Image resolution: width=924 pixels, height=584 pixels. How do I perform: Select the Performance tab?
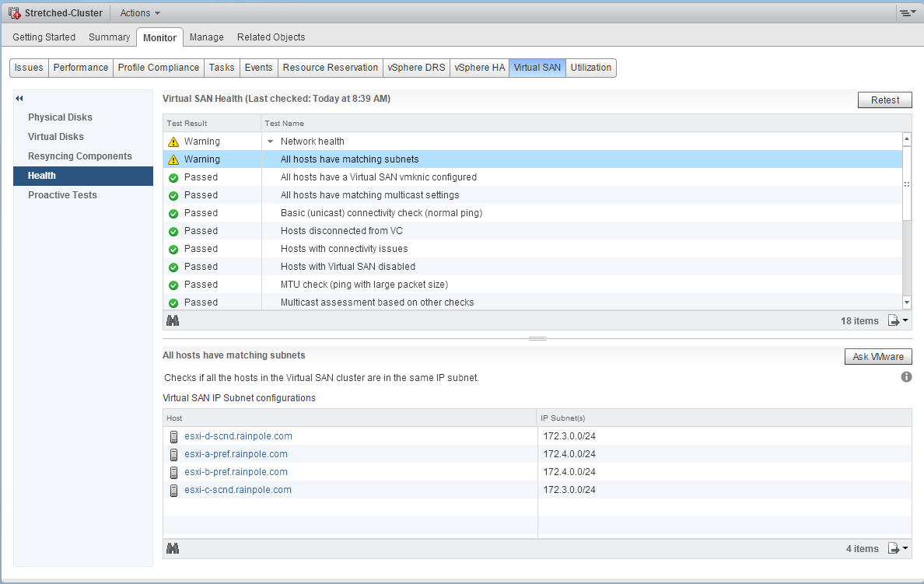point(80,68)
